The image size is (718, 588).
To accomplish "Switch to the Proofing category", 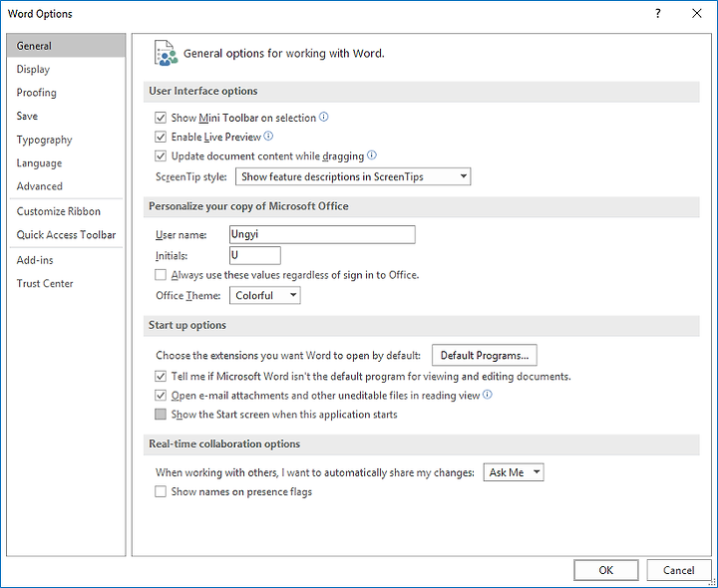I will pyautogui.click(x=37, y=93).
